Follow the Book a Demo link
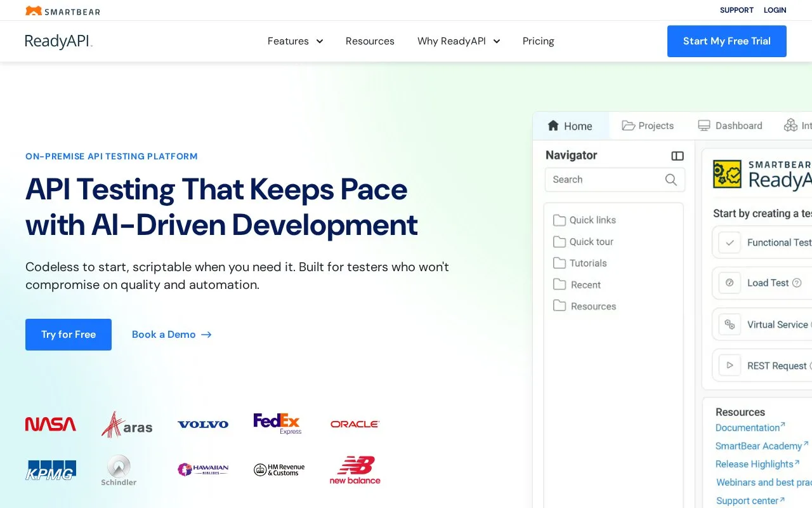Screen dimensions: 812x508 [172, 335]
